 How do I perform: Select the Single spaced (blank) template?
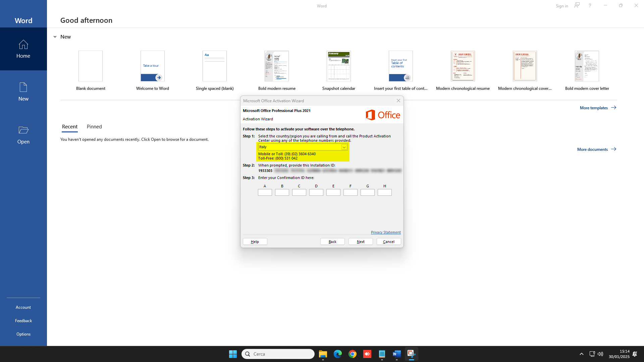tap(215, 66)
